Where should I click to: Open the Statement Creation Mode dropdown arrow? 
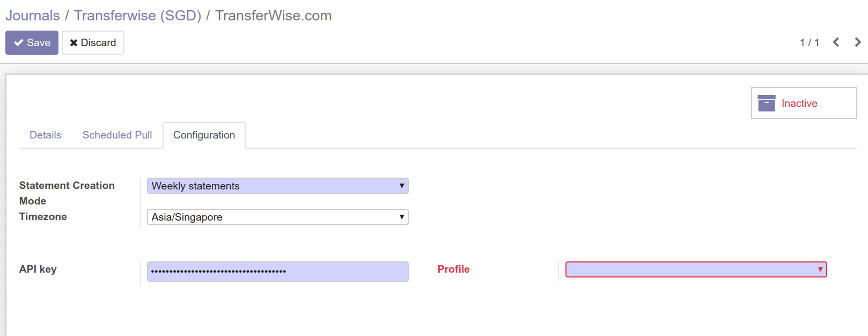click(401, 186)
